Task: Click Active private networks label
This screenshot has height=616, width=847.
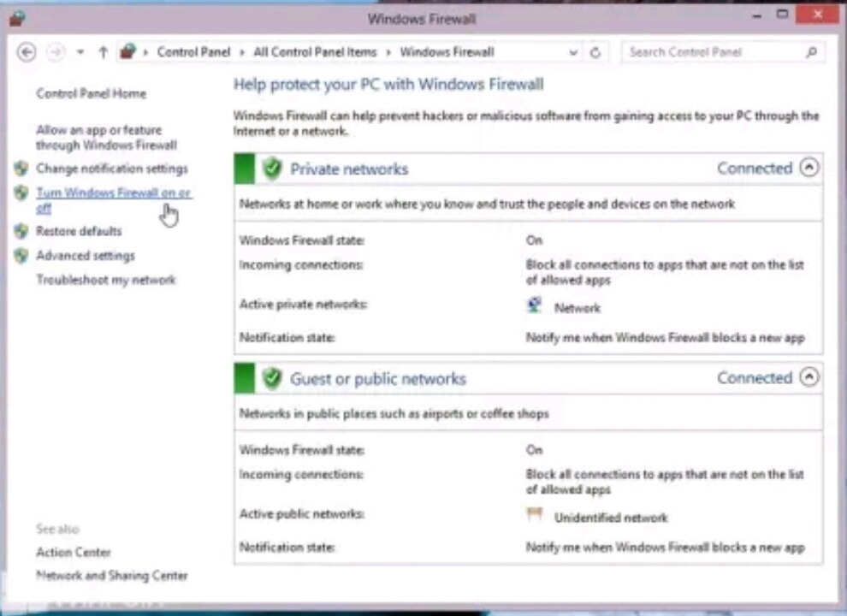Action: coord(303,305)
